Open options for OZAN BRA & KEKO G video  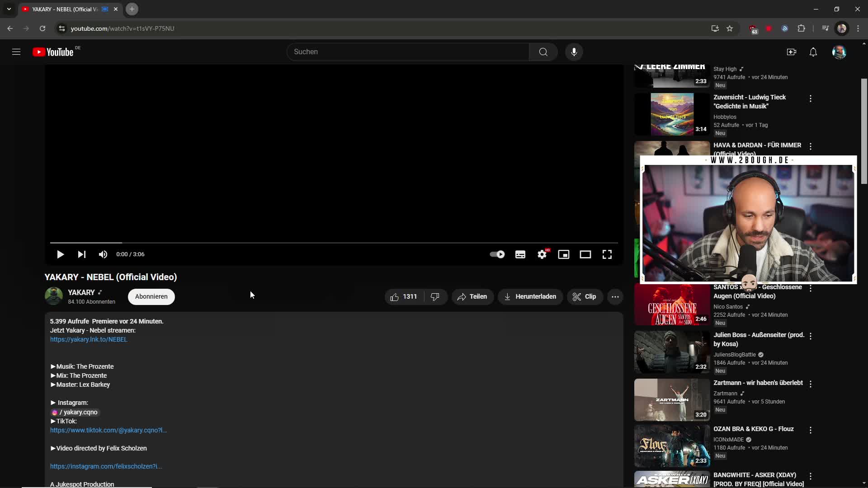pyautogui.click(x=811, y=430)
